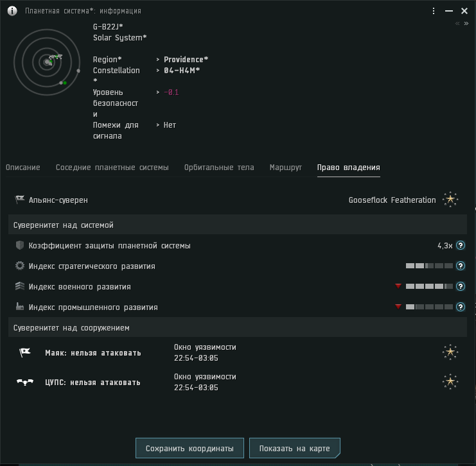Click the industrial development index bar

tap(429, 307)
